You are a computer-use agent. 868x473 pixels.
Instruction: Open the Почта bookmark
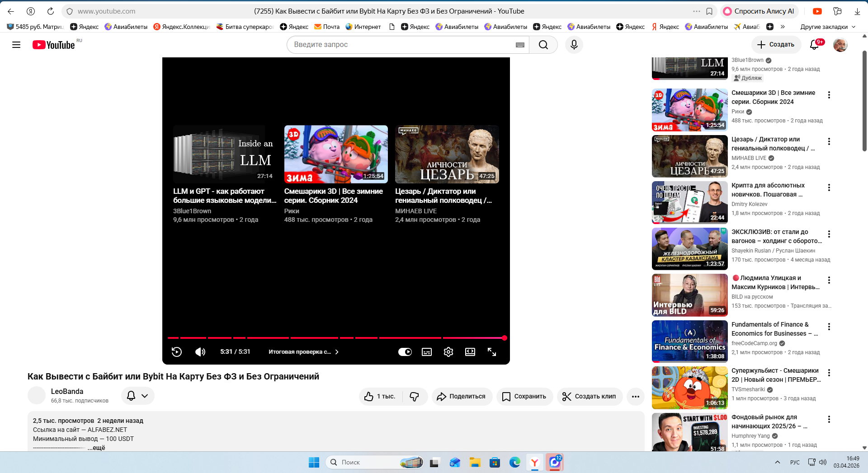tap(327, 27)
